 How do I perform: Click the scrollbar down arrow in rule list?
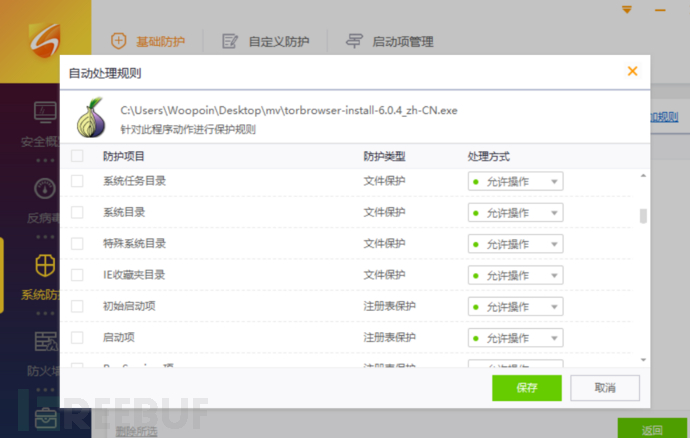coord(643,360)
